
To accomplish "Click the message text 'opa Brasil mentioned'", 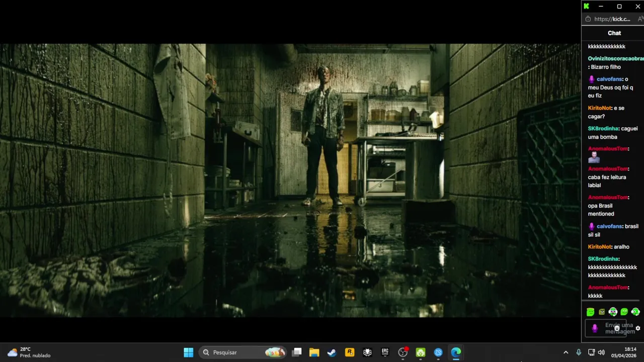I will [x=601, y=210].
